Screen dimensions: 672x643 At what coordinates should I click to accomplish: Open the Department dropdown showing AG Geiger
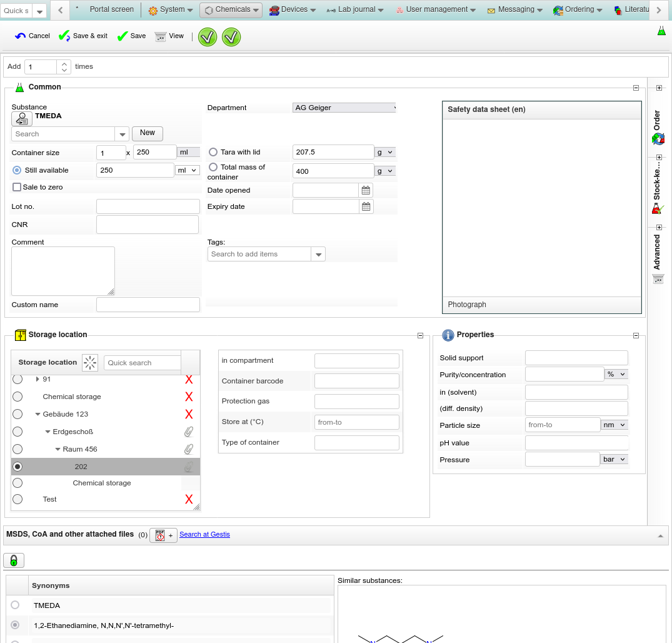[x=344, y=108]
